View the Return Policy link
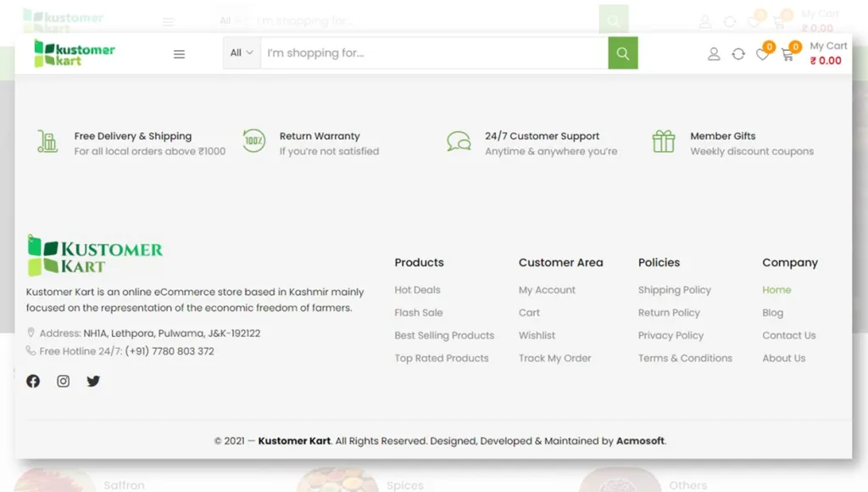Viewport: 868px width, 492px height. tap(669, 312)
